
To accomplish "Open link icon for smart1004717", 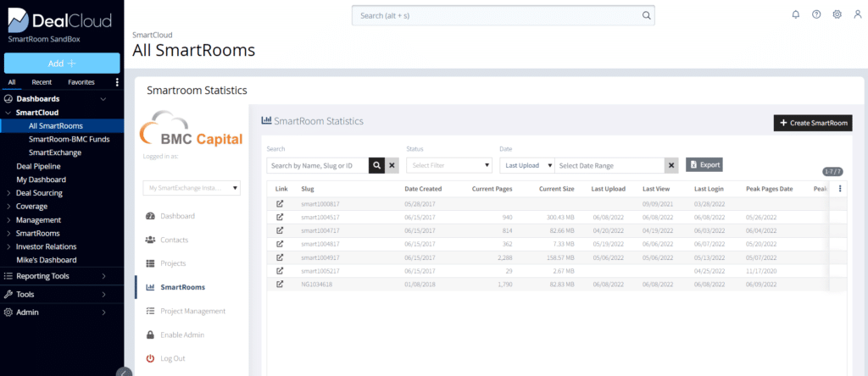I will coord(280,230).
